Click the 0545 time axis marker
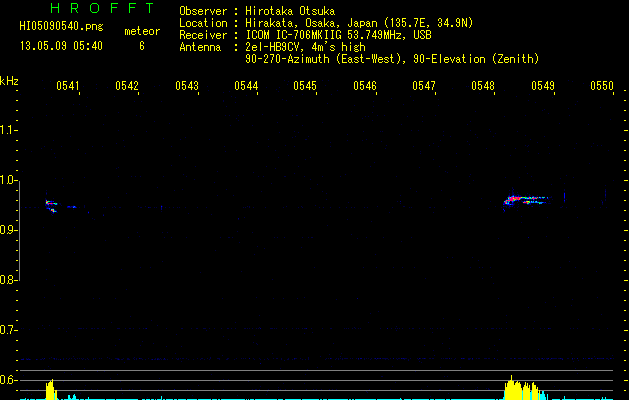The width and height of the screenshot is (629, 400). 305,86
